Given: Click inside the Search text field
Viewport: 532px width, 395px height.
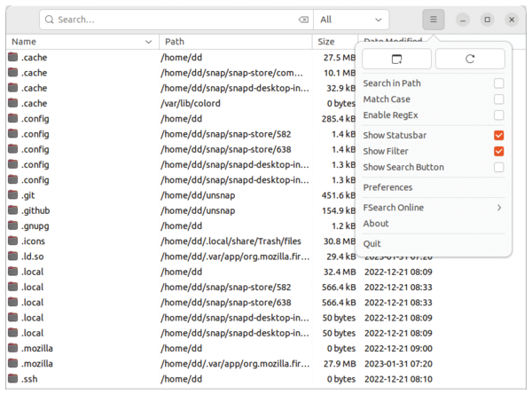Looking at the screenshot, I should tap(168, 20).
